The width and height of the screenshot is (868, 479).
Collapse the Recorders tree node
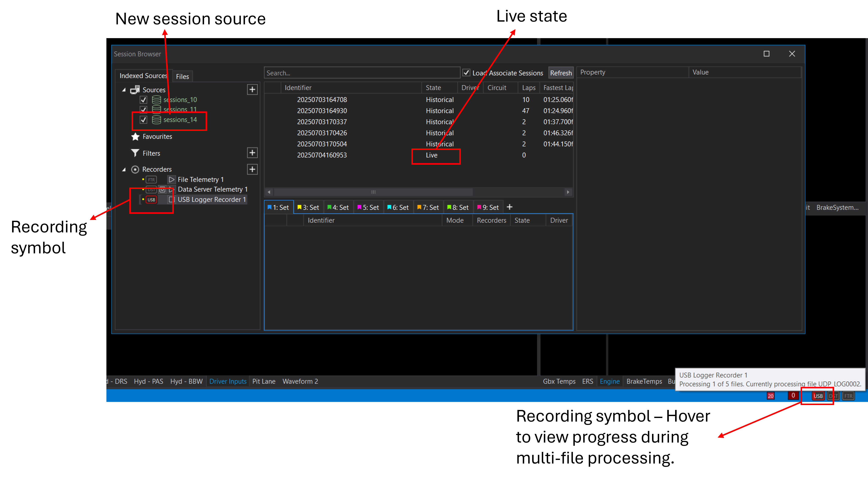(x=124, y=169)
